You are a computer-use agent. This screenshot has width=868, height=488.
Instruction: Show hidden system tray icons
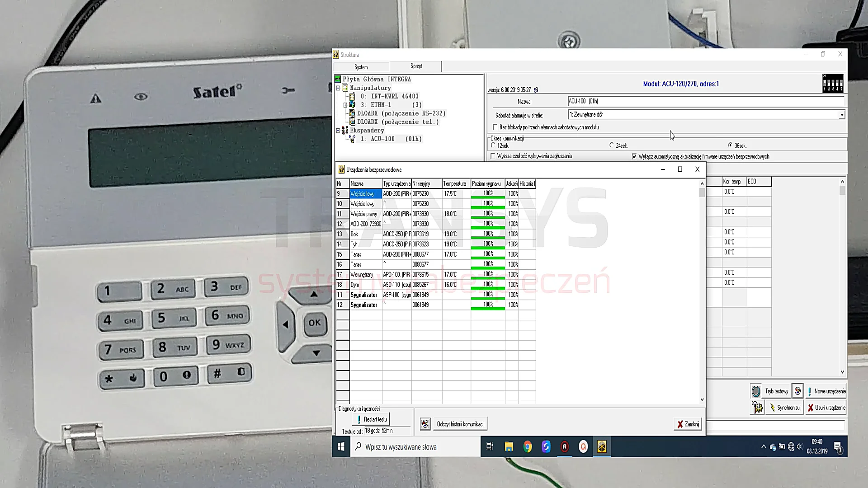pos(764,447)
